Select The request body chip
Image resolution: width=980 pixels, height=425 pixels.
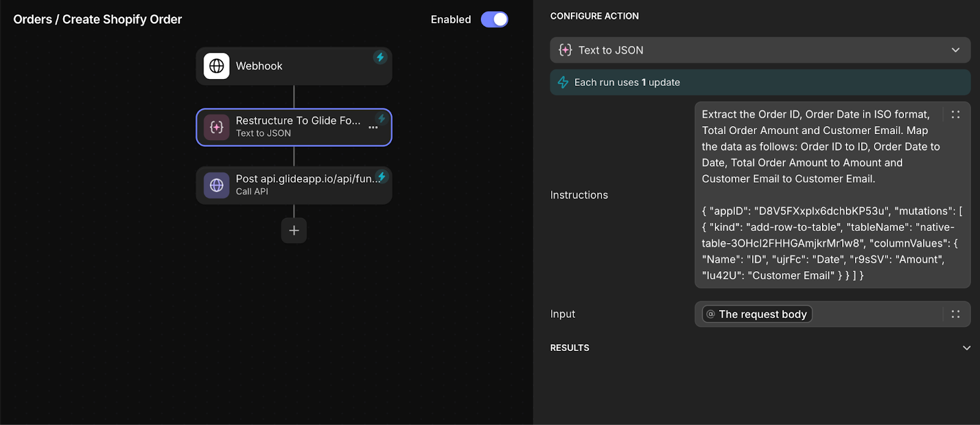[757, 314]
